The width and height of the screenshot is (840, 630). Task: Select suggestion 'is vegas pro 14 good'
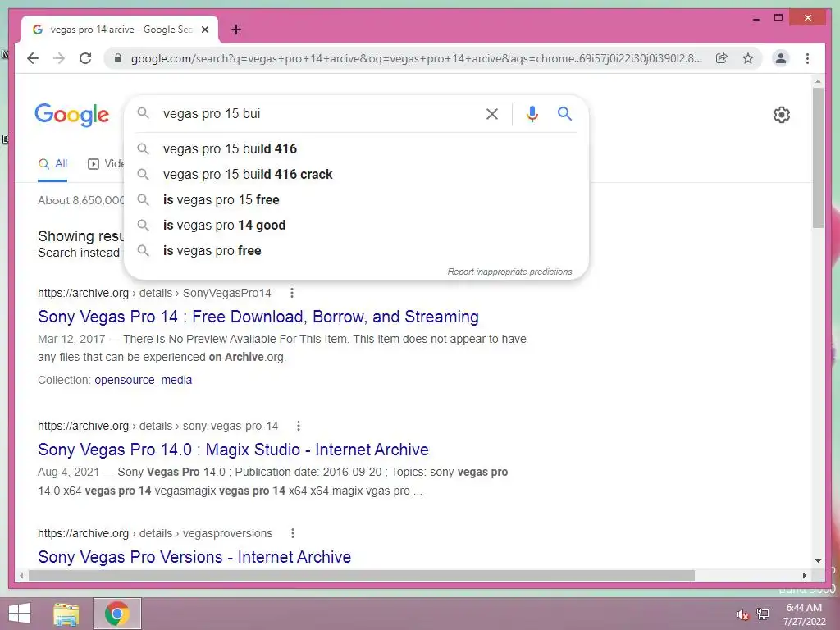[x=356, y=225]
